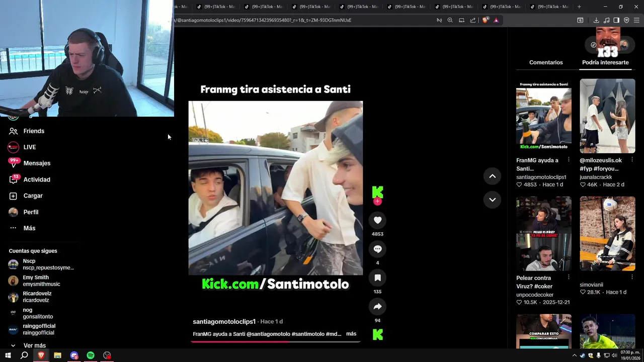Open santiagomotoloclips1 profile link under video
The width and height of the screenshot is (644, 362).
[x=224, y=321]
